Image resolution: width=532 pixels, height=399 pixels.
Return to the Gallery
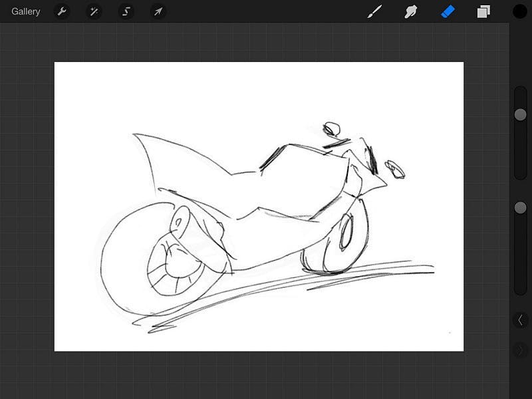coord(26,11)
